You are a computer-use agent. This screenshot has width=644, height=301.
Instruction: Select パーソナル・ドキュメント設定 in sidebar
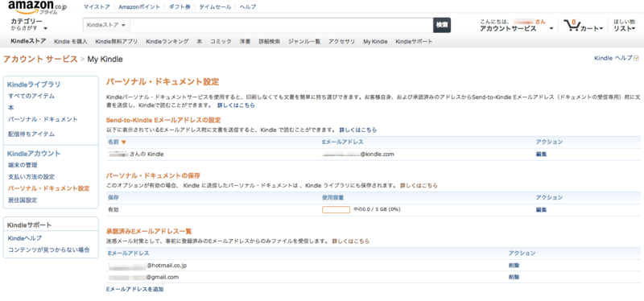49,188
